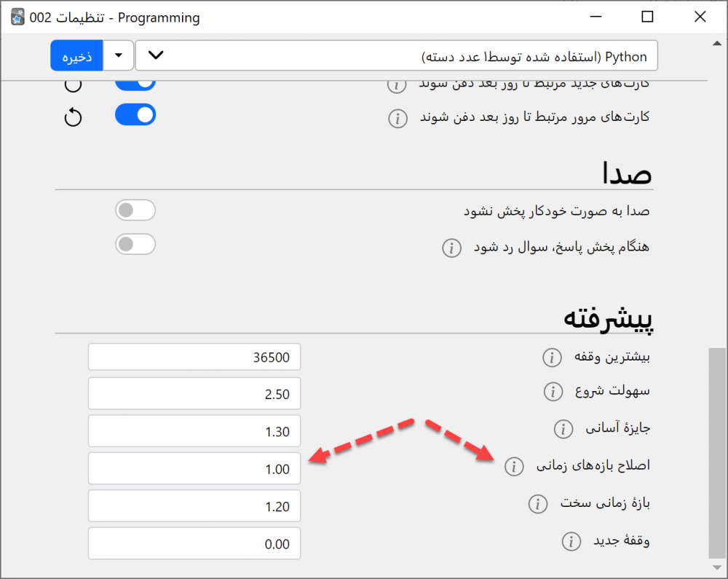
Task: Show info for وقفهٔ جدید
Action: pos(571,541)
